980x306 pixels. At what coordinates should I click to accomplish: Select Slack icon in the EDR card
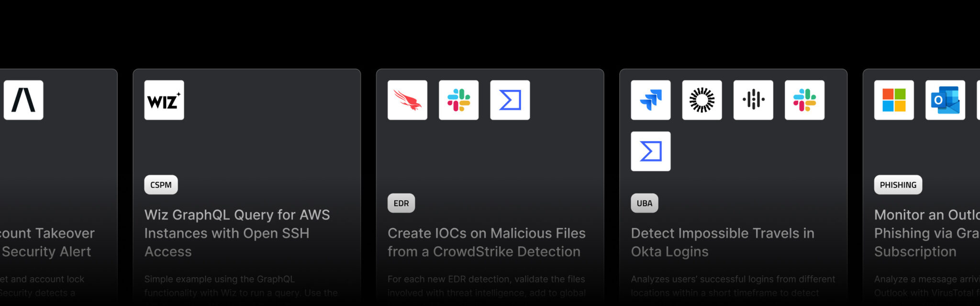(458, 100)
